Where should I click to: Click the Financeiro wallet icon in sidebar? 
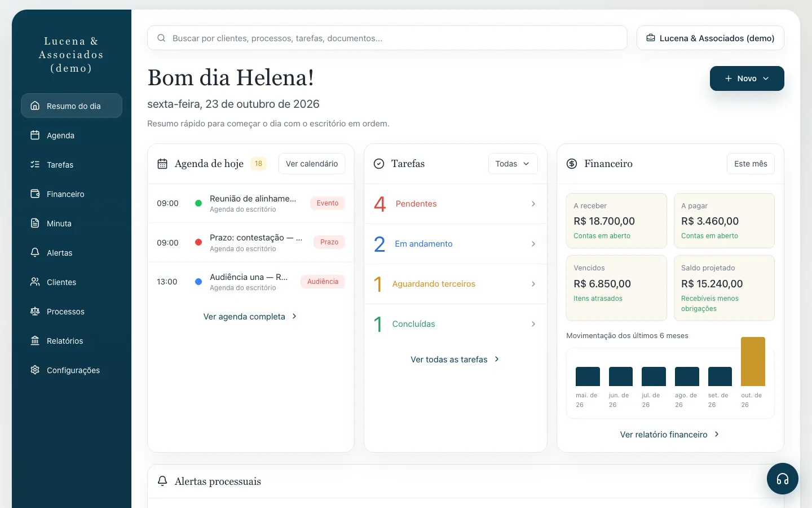tap(35, 194)
